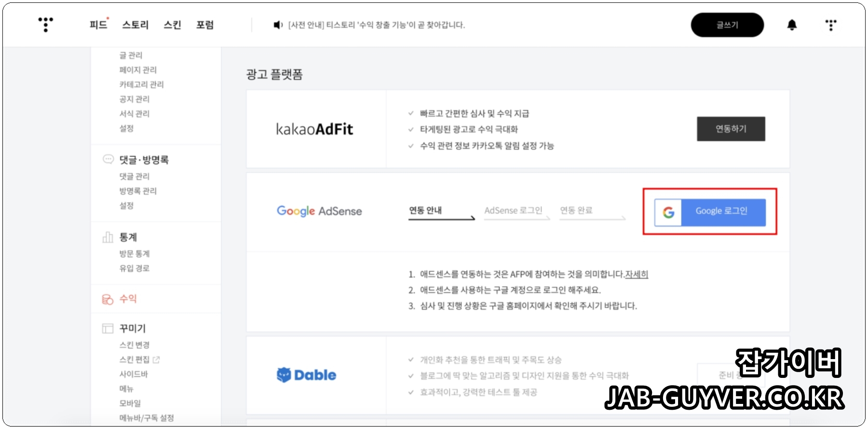Open 스킨 변경 in sidebar
Screen dimensions: 868x429
pos(135,345)
